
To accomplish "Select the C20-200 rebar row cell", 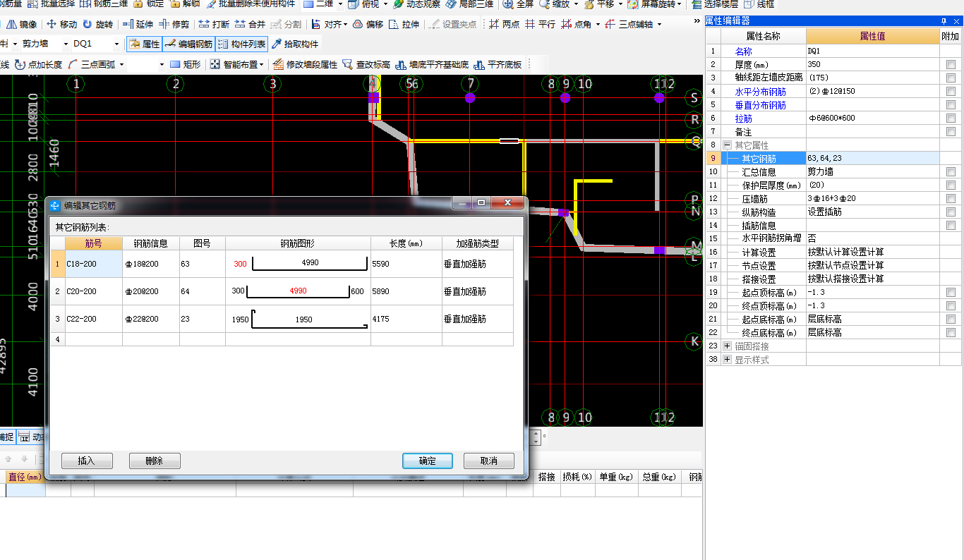I will [93, 291].
